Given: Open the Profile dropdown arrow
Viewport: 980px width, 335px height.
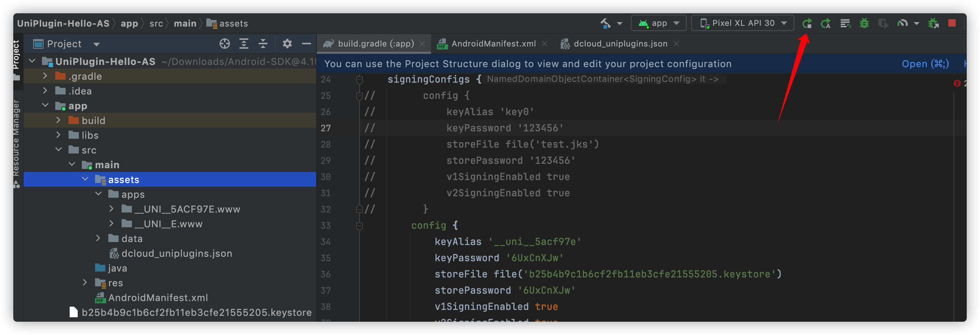Looking at the screenshot, I should [x=917, y=24].
